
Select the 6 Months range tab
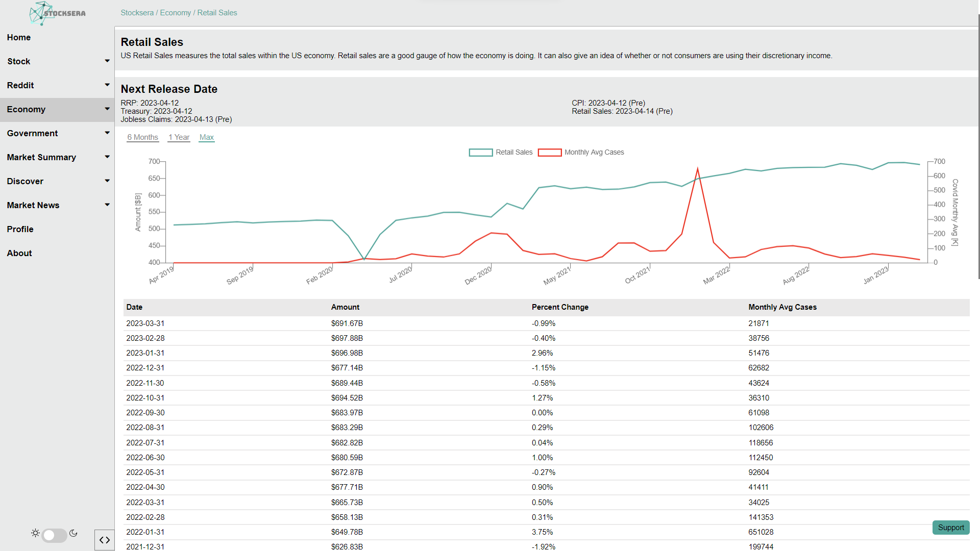[142, 137]
